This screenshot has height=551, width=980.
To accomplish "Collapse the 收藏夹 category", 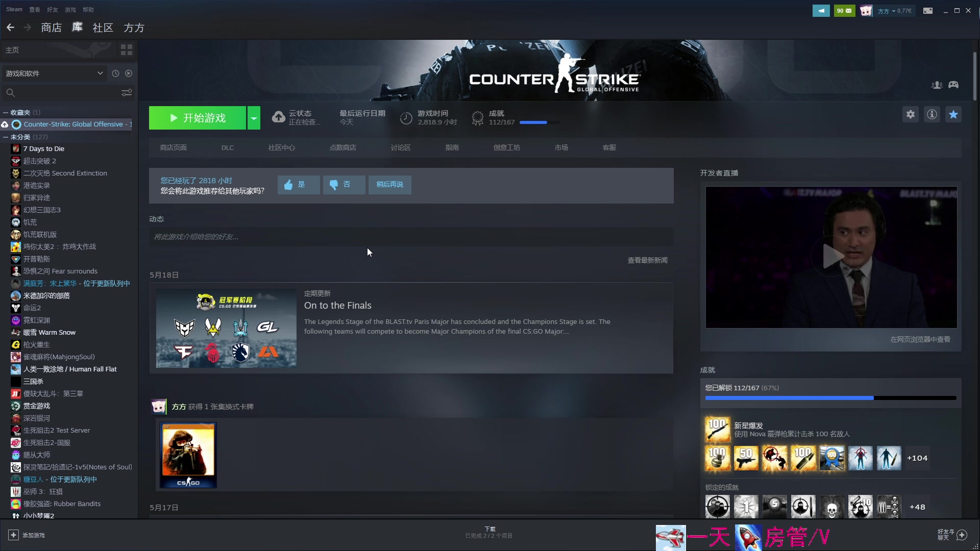I will click(5, 112).
